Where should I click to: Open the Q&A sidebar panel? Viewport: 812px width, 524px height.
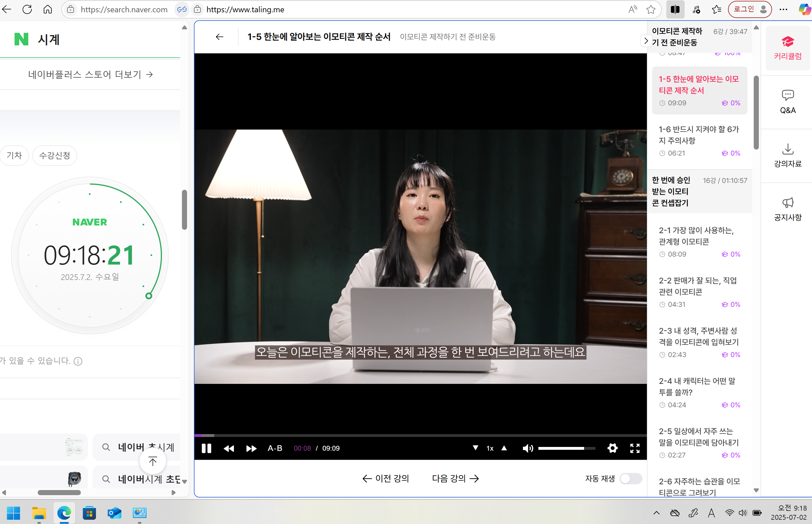click(x=787, y=101)
